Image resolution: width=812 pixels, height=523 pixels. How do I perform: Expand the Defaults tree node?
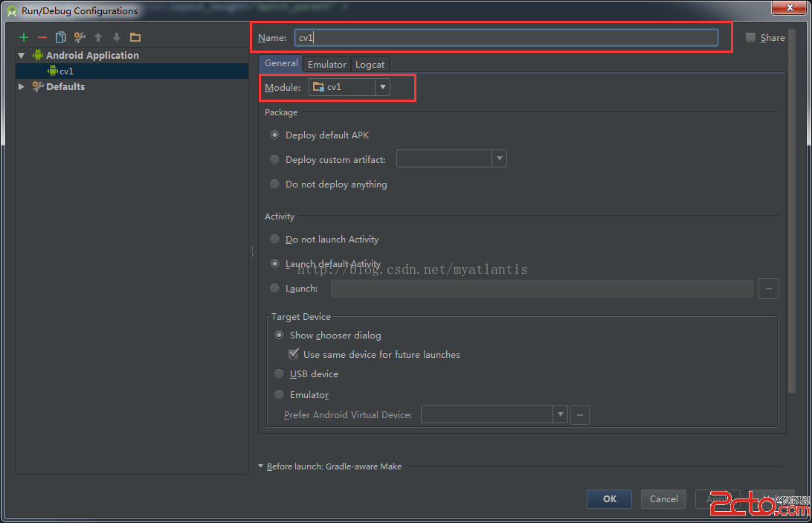[22, 86]
